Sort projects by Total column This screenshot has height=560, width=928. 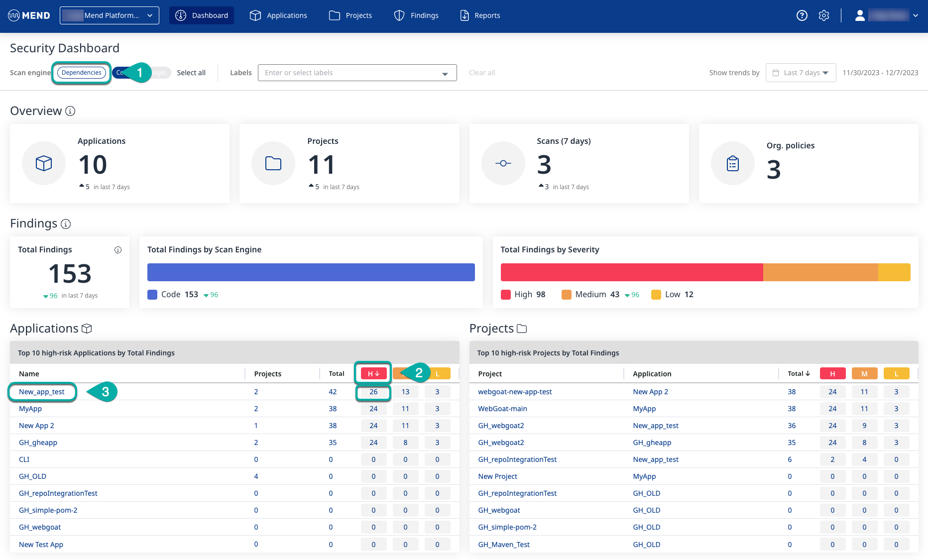coord(799,374)
